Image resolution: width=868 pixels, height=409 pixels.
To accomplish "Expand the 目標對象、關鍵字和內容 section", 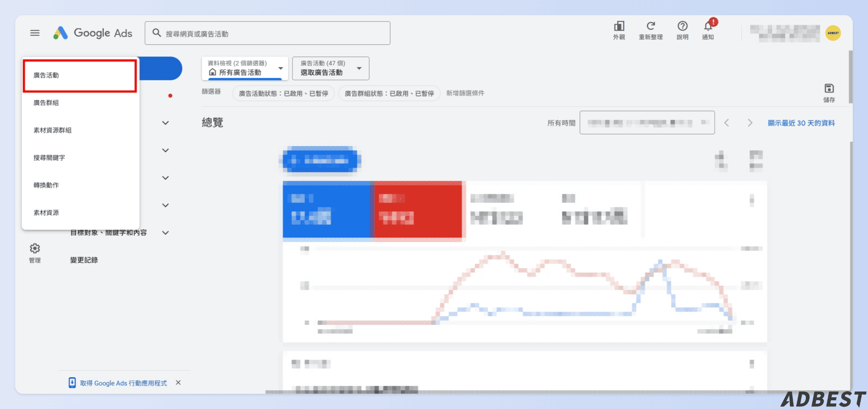I will point(165,233).
